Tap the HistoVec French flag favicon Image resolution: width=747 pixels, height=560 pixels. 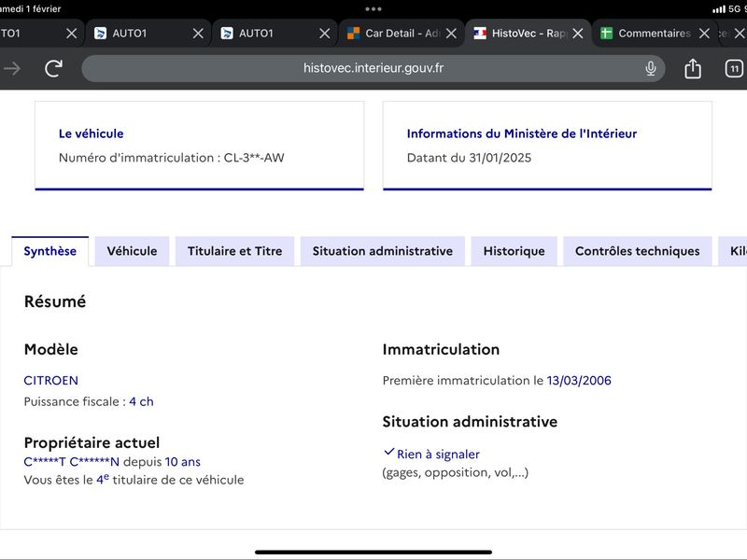click(x=480, y=34)
